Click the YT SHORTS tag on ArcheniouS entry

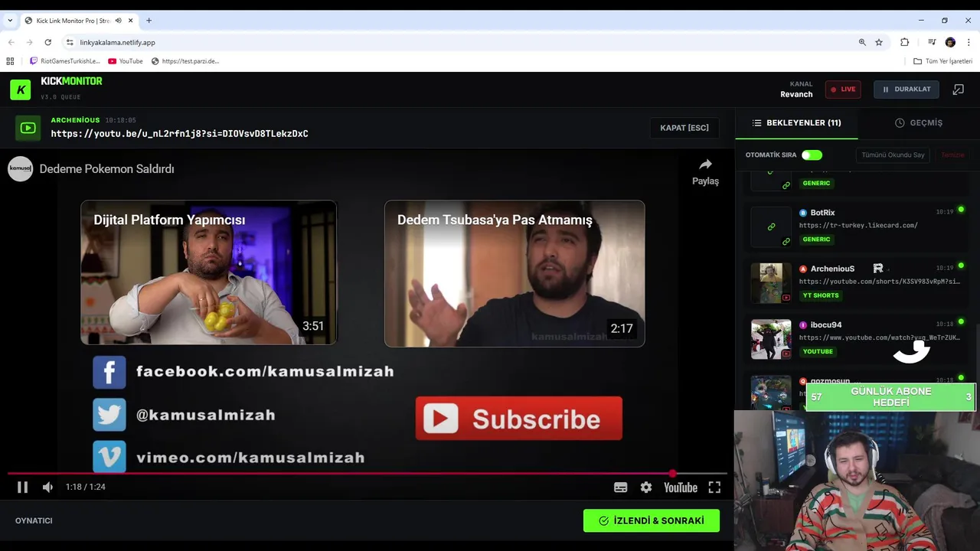[821, 295]
